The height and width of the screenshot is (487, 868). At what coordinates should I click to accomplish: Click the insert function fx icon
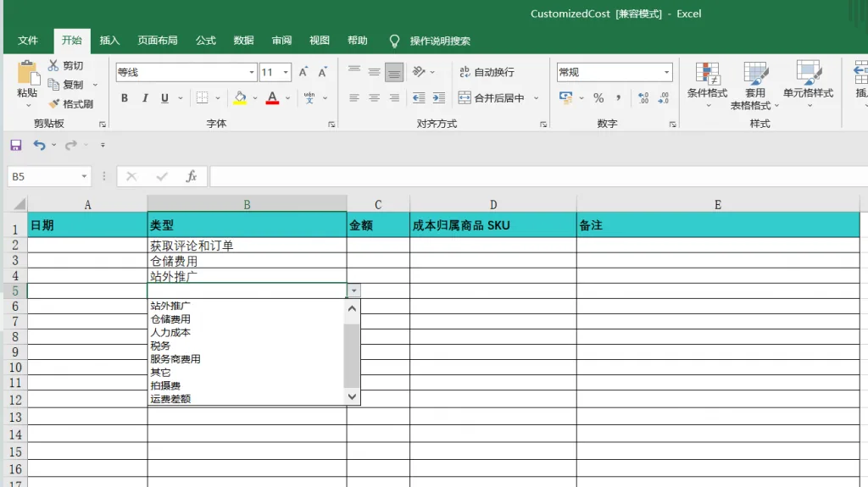[192, 176]
